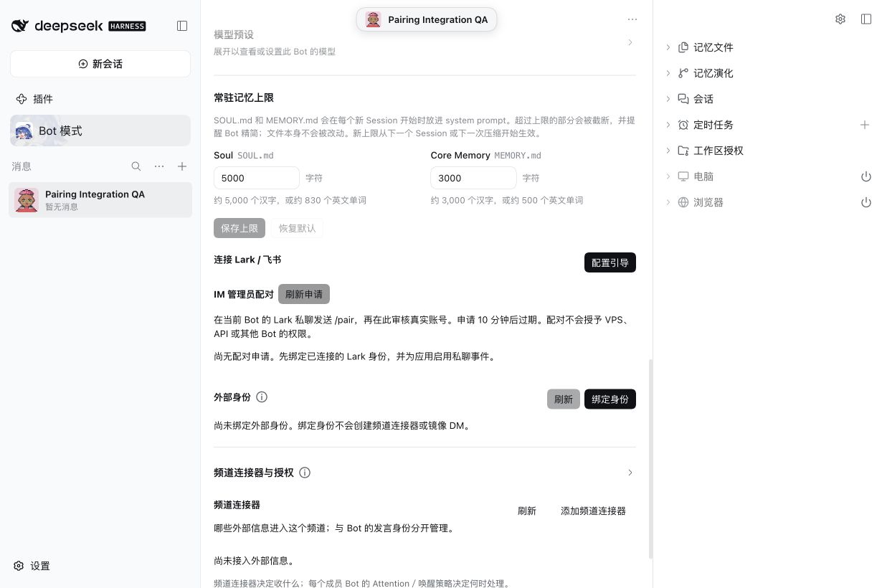Click the 恢复默认 button
The height and width of the screenshot is (588, 882).
coord(298,228)
